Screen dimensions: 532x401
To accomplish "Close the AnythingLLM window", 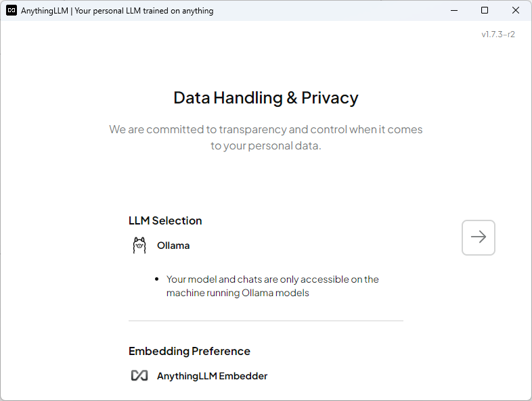I will [x=516, y=11].
